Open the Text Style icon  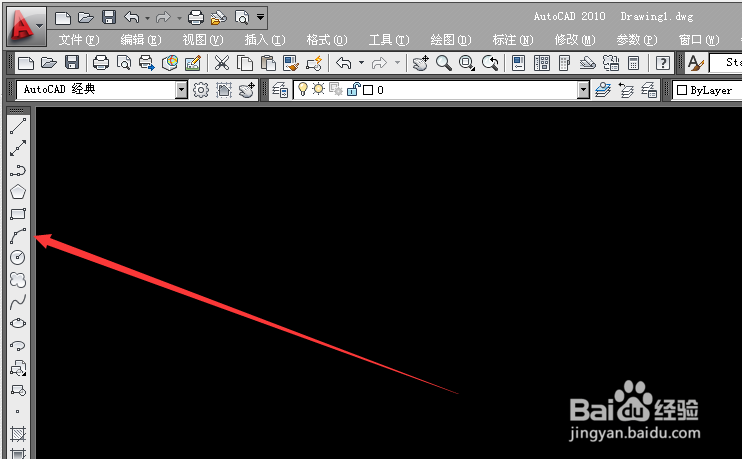click(695, 63)
